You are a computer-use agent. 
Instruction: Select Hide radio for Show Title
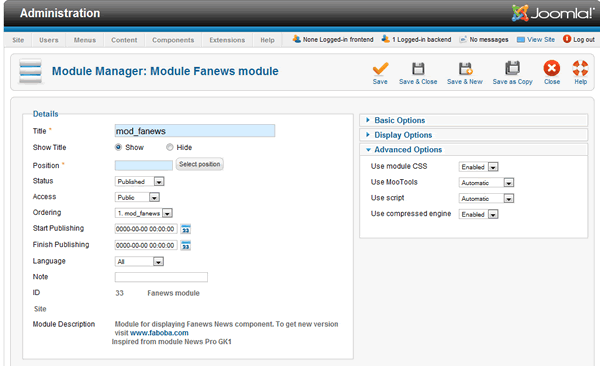click(170, 147)
